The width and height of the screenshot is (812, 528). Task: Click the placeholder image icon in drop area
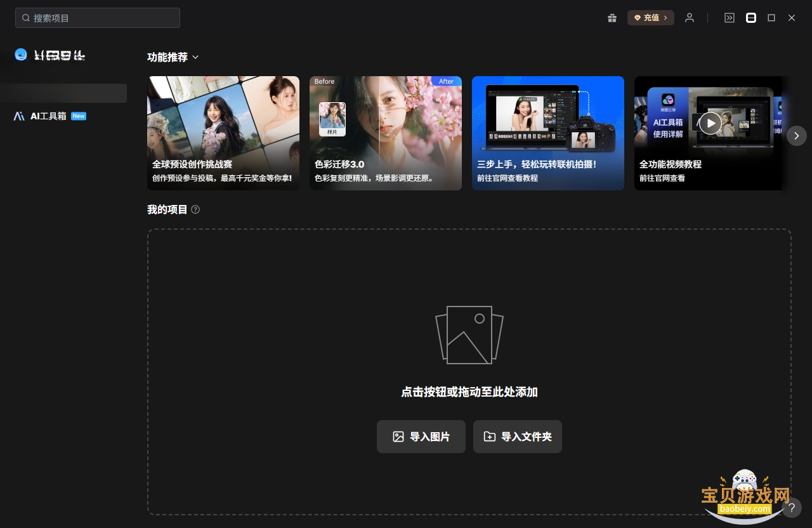[x=469, y=335]
